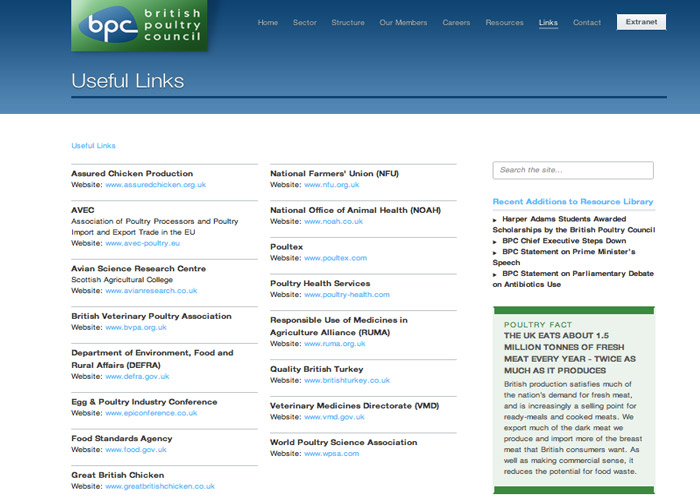Go to the Sector page
The image size is (700, 500).
[305, 22]
